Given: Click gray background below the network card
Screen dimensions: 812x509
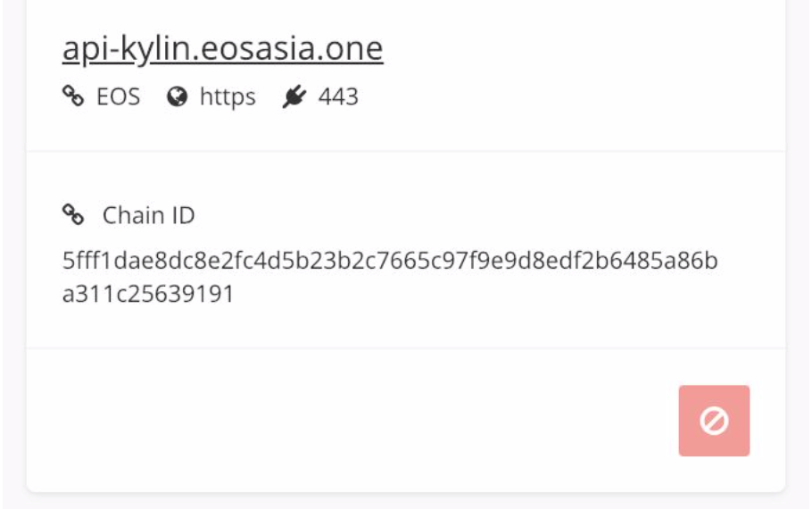Looking at the screenshot, I should point(406,501).
